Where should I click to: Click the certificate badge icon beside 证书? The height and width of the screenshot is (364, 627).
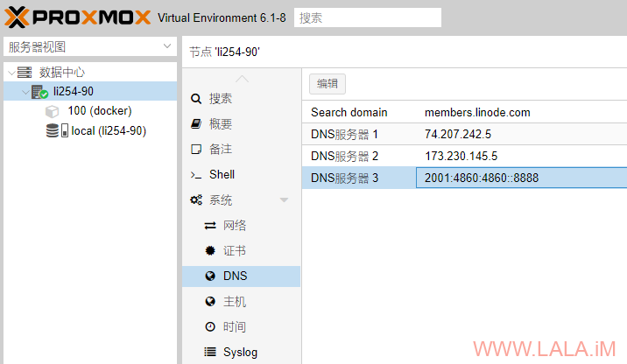tap(210, 250)
